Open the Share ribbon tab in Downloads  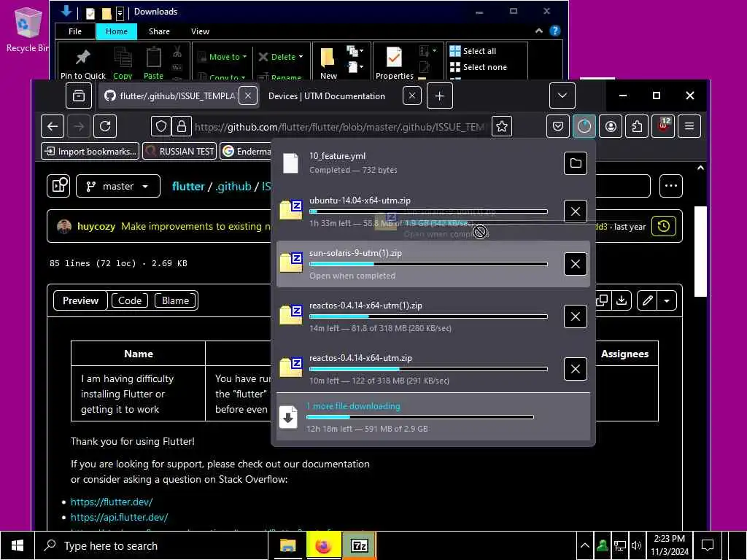159,31
